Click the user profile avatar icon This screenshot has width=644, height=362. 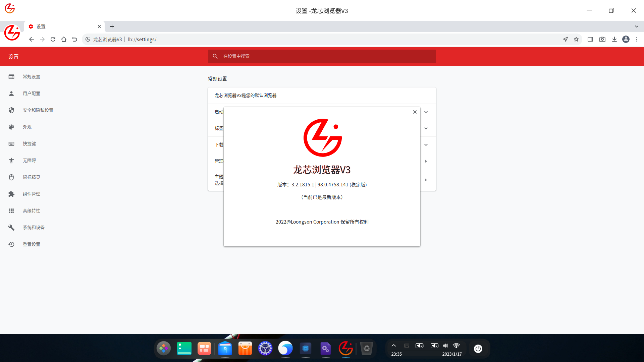626,39
